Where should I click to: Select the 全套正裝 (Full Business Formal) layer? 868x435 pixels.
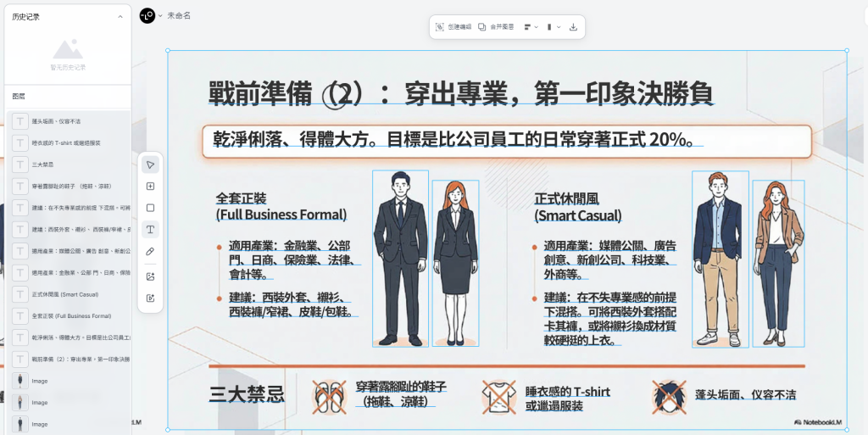coord(70,316)
